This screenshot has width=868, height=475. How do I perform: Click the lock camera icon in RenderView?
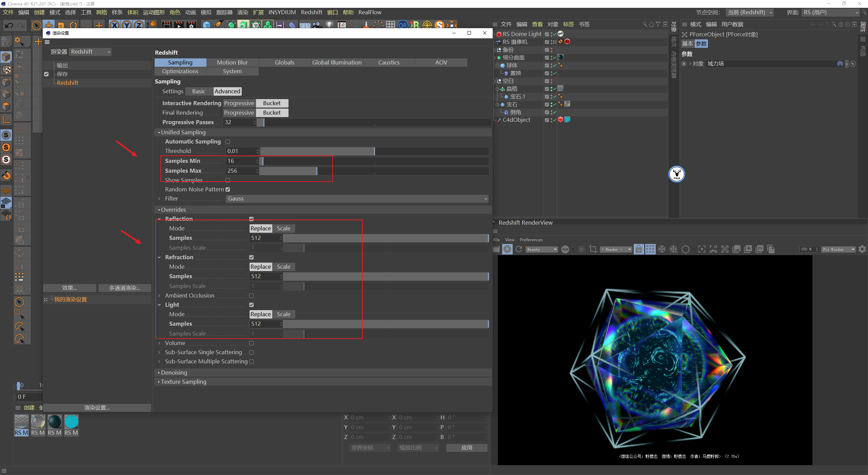[x=638, y=249]
